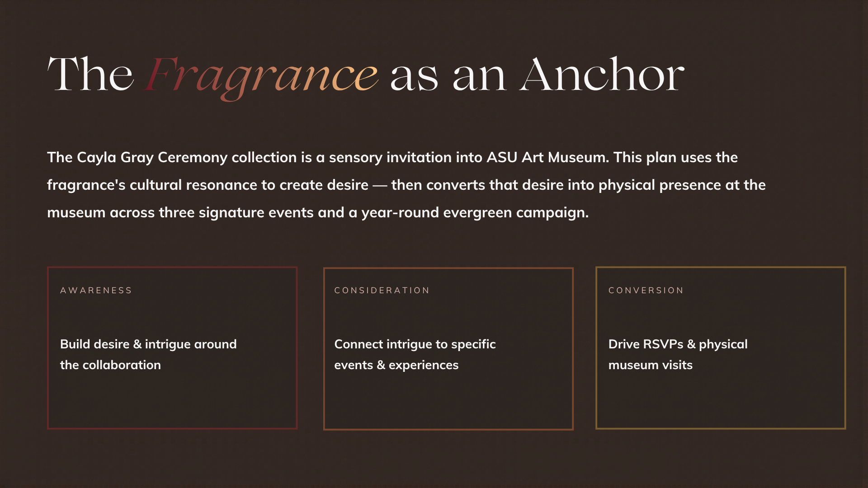Click the 'CONVERSION' card label
The height and width of the screenshot is (488, 868).
(x=646, y=291)
